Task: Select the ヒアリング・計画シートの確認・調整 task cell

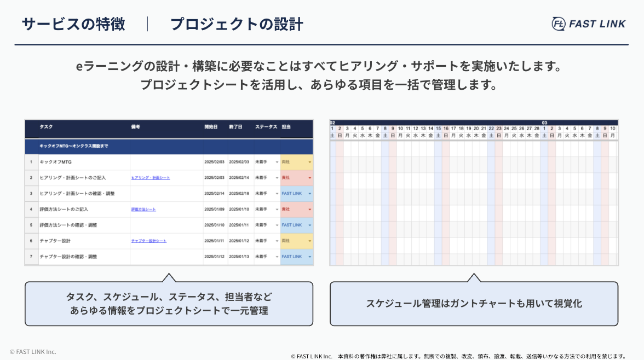Action: 84,193
